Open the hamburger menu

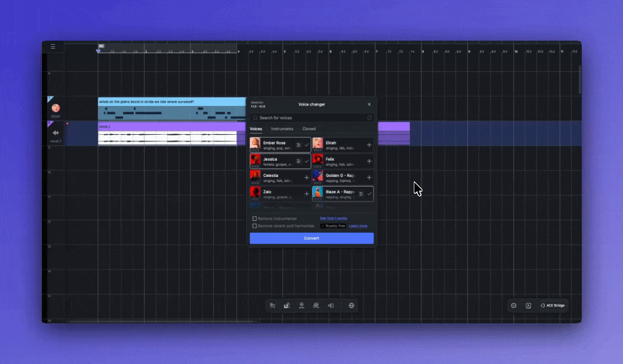[53, 47]
